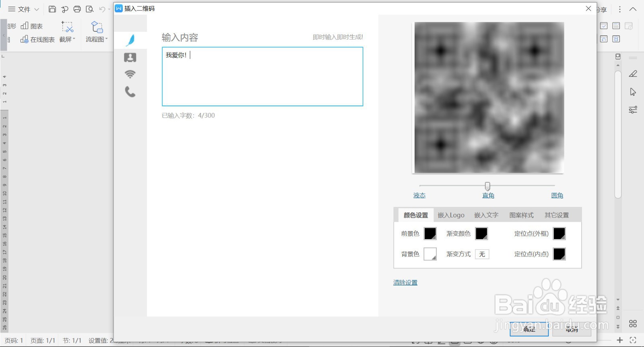Switch to the 嵌入Logo tab

click(451, 215)
